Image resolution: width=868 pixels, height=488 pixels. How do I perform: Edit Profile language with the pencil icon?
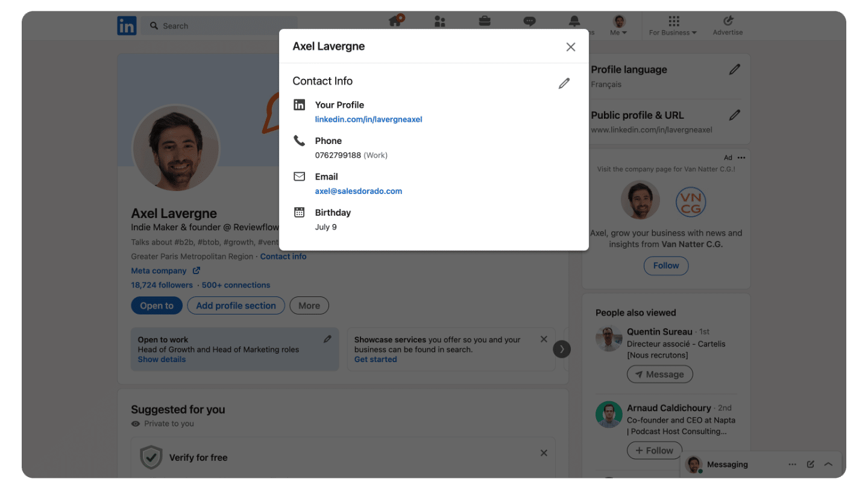tap(734, 70)
